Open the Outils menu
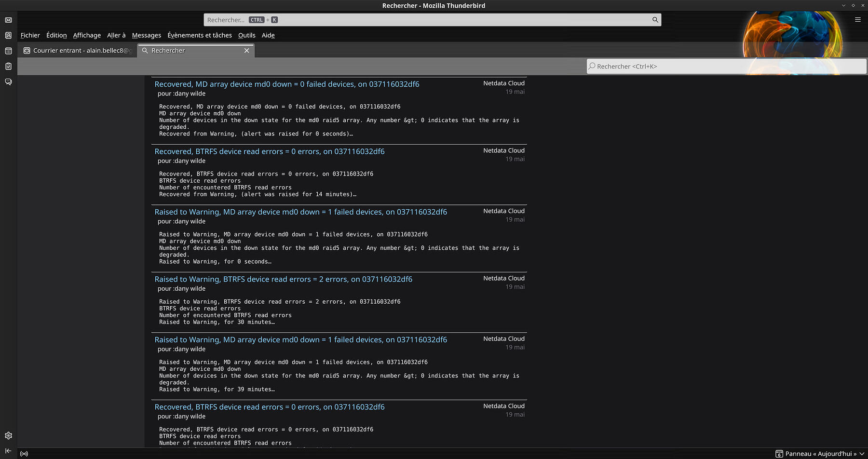 [246, 35]
